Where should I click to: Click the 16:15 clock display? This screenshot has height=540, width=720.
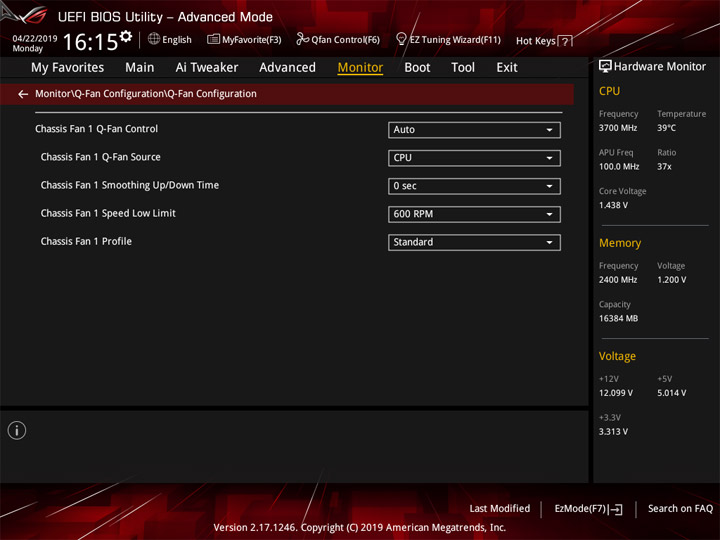[x=90, y=42]
